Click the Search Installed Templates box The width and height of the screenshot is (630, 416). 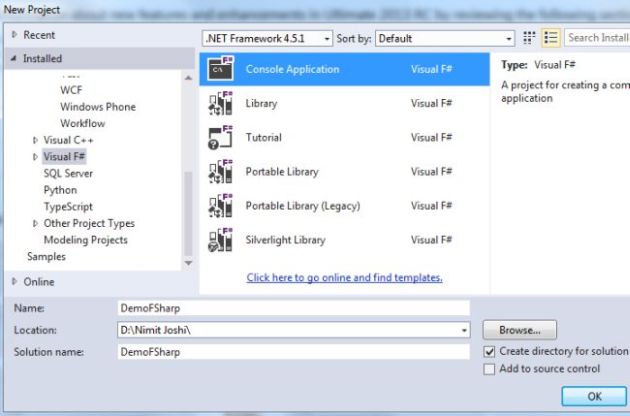(597, 38)
